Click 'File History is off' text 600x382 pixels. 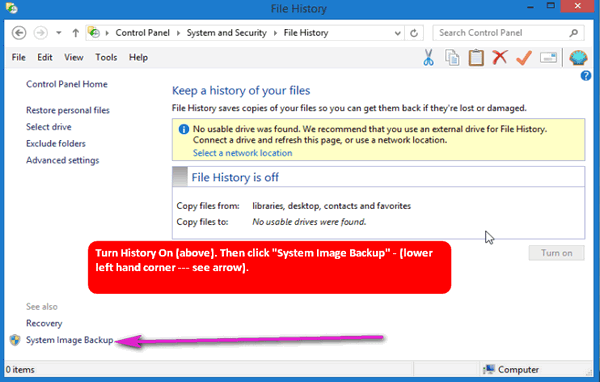(x=235, y=178)
